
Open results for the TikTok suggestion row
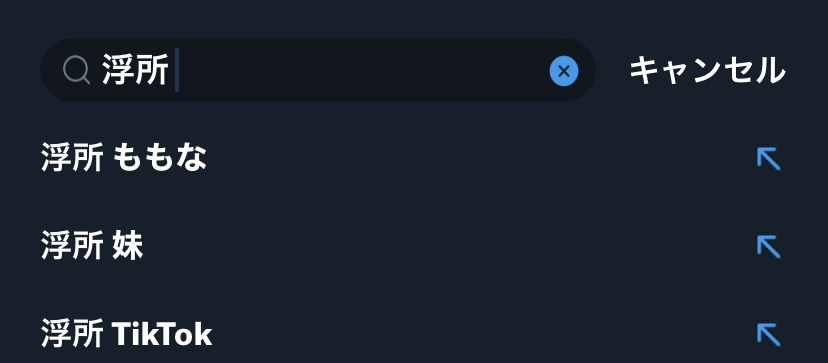[x=414, y=334]
